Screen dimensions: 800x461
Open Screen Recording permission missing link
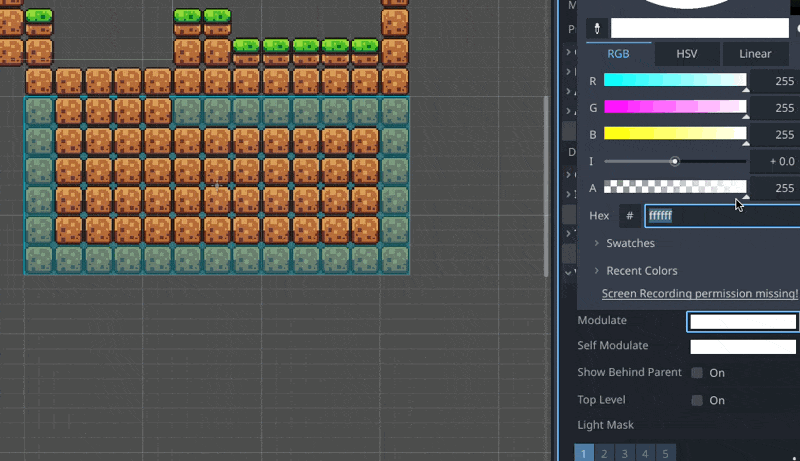pos(699,294)
